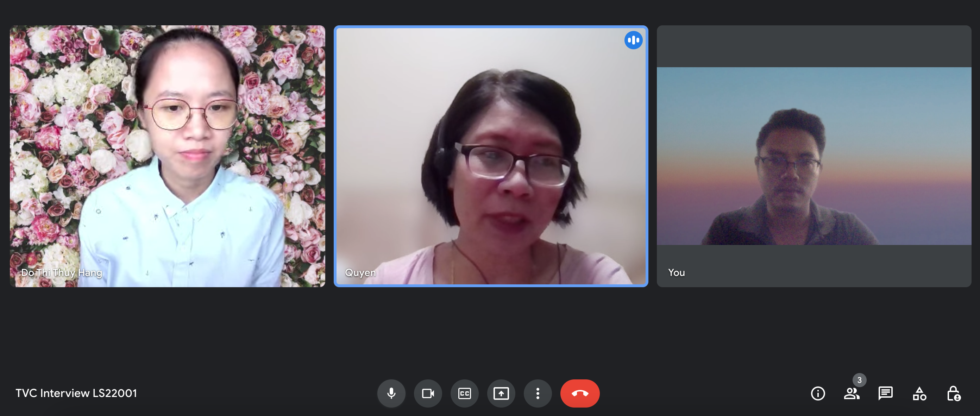Click the Do Thi Thuy Hang name label
This screenshot has width=980, height=416.
pos(62,272)
